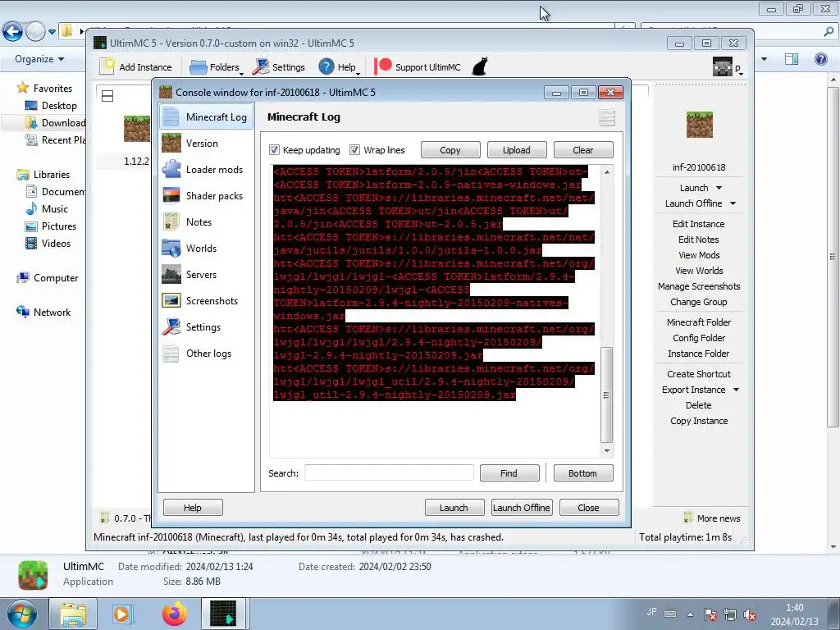Open the Shader packs page
The width and height of the screenshot is (840, 630).
206,195
